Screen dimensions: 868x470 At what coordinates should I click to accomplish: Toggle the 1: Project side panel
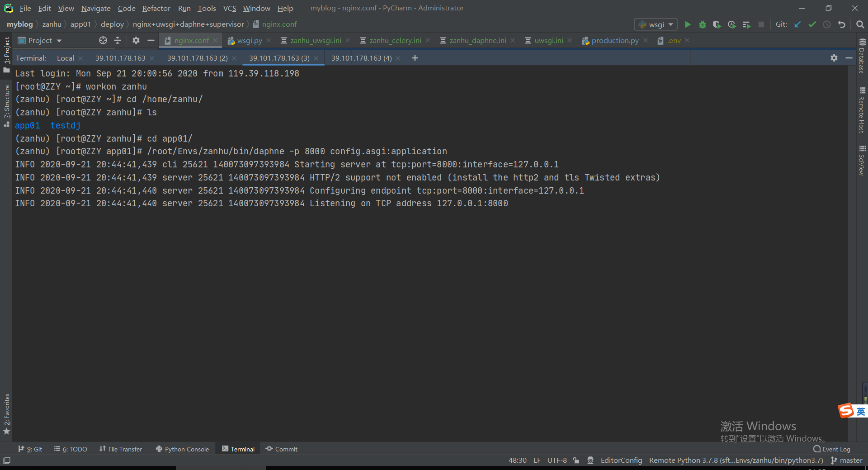(x=6, y=54)
